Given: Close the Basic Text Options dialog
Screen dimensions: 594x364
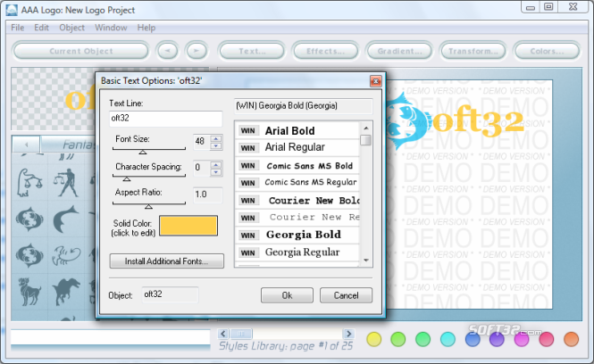Looking at the screenshot, I should (x=375, y=81).
